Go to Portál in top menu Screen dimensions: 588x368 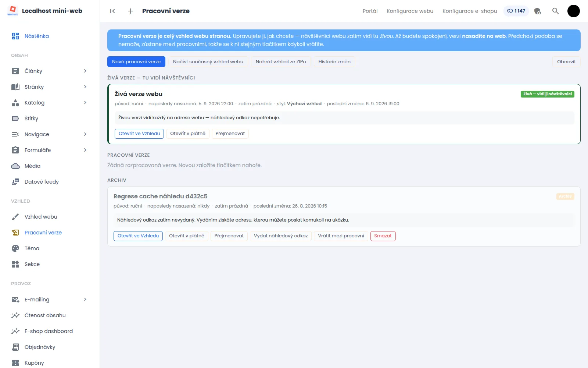370,11
